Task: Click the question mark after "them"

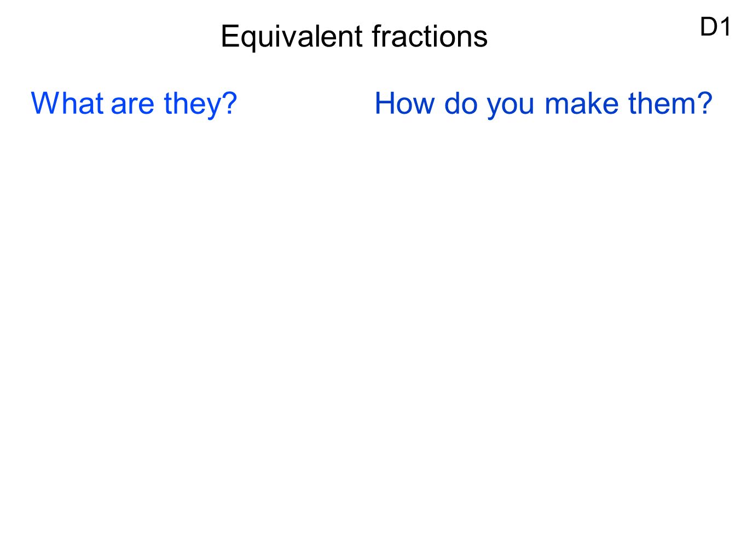Action: pos(704,103)
